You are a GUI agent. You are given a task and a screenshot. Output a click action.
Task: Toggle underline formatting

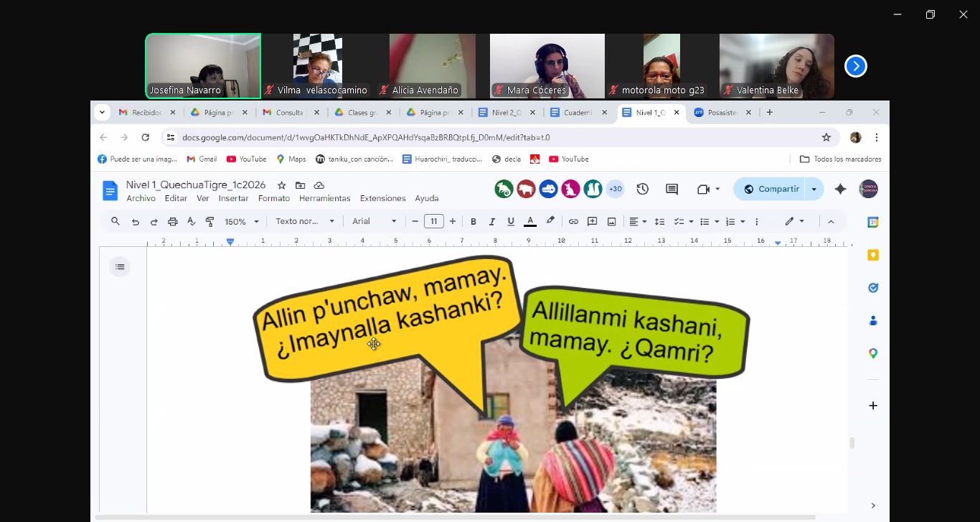[511, 222]
